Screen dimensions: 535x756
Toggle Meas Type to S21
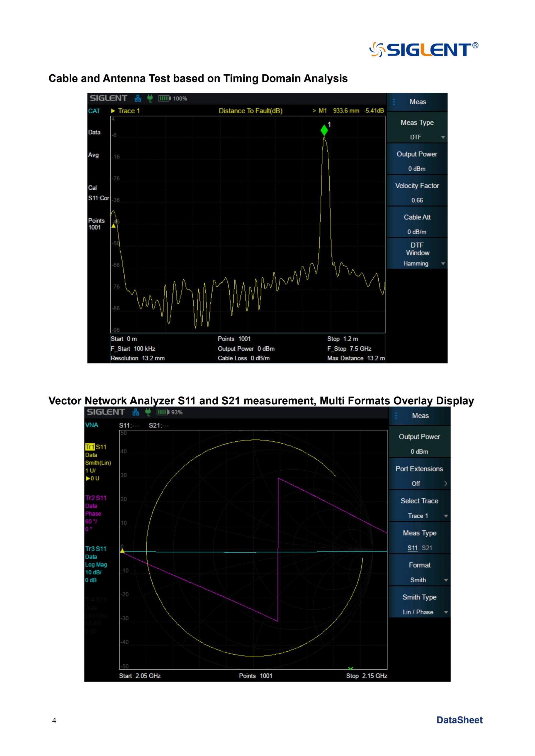coord(427,548)
